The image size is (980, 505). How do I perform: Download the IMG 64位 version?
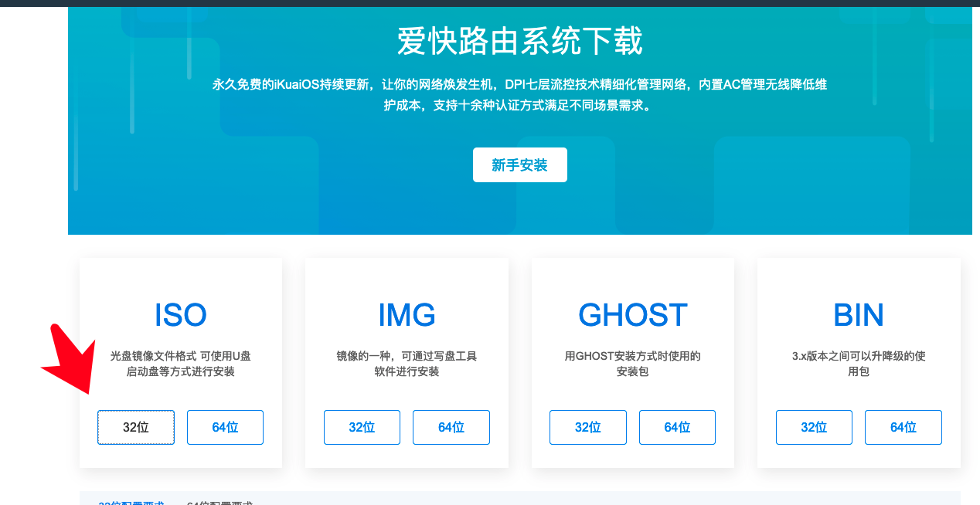point(451,427)
